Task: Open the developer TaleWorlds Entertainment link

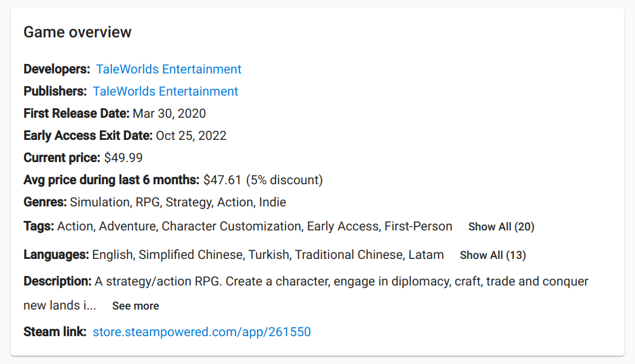Action: (x=168, y=69)
